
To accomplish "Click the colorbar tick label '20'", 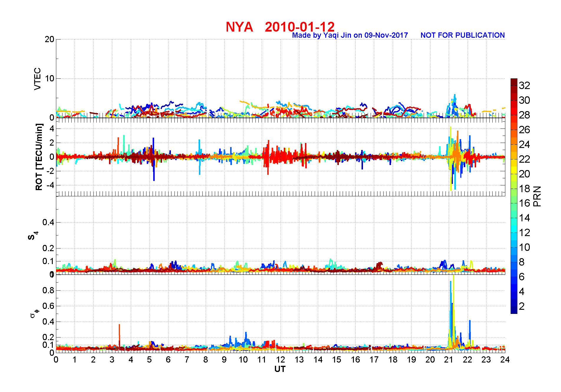I will [x=524, y=174].
